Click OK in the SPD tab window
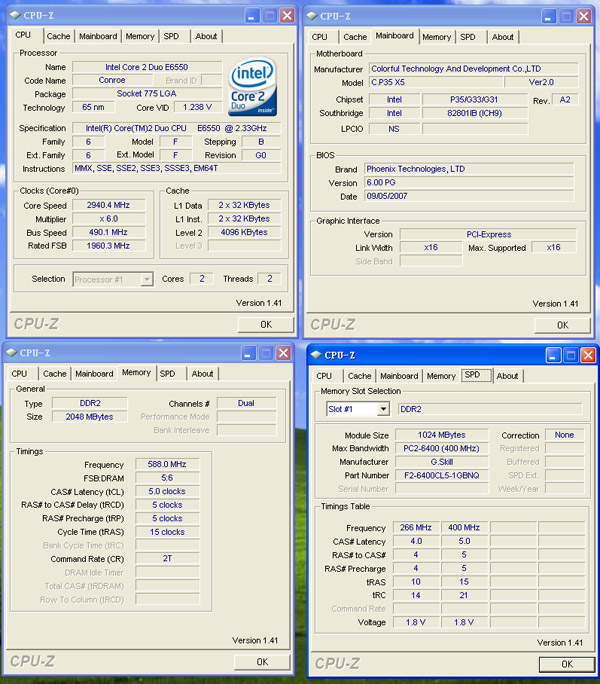The height and width of the screenshot is (684, 600). pos(567,664)
